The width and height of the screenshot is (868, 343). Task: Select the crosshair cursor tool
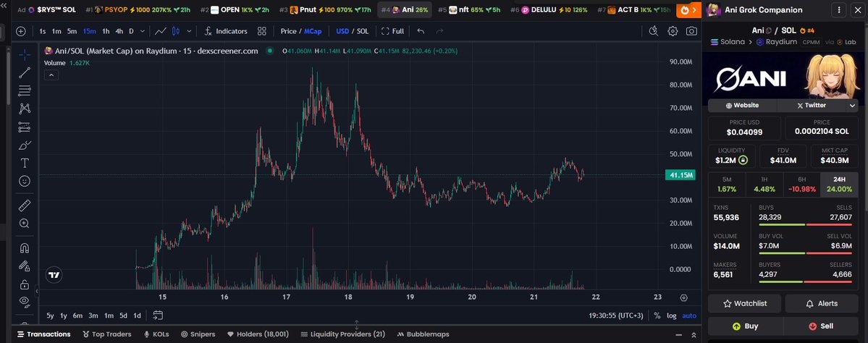(25, 54)
